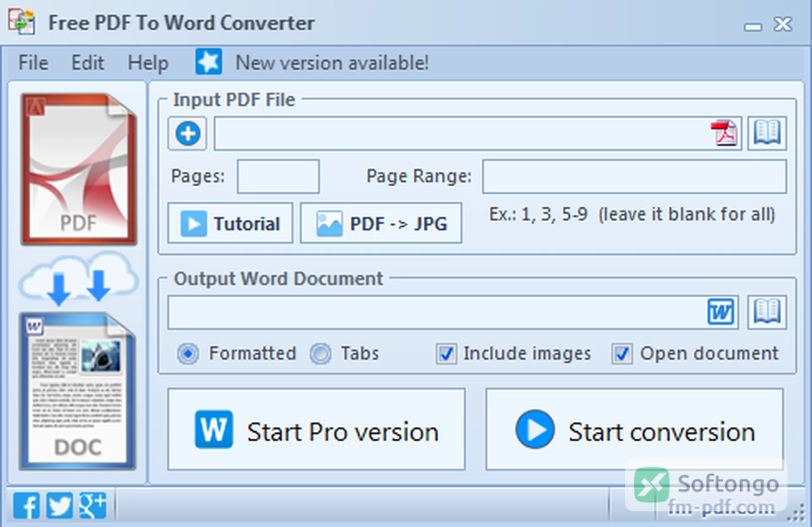Click the New version available! notice
The height and width of the screenshot is (527, 812).
click(x=332, y=63)
